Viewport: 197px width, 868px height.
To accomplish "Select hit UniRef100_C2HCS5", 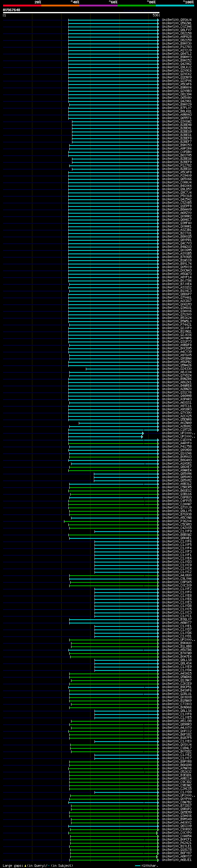I will click(176, 789).
